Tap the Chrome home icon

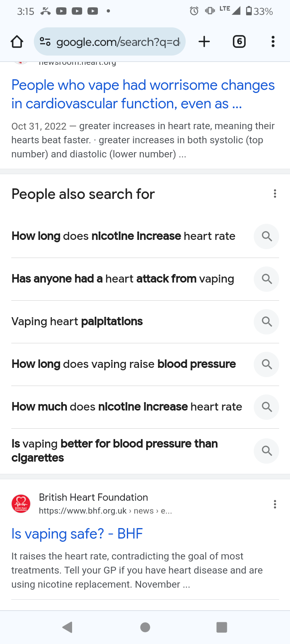[17, 41]
